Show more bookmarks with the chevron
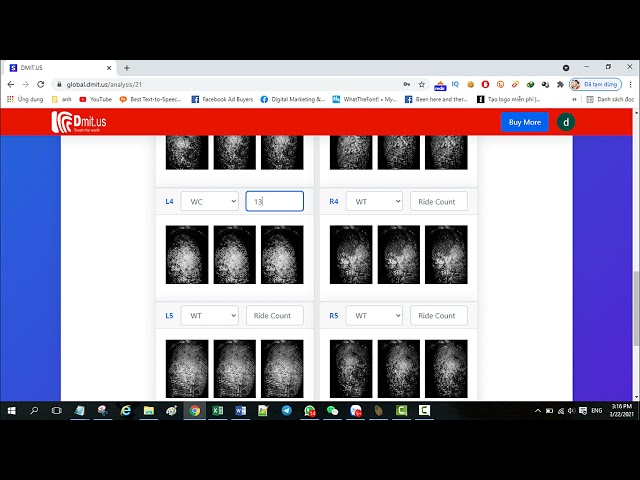 pos(574,99)
